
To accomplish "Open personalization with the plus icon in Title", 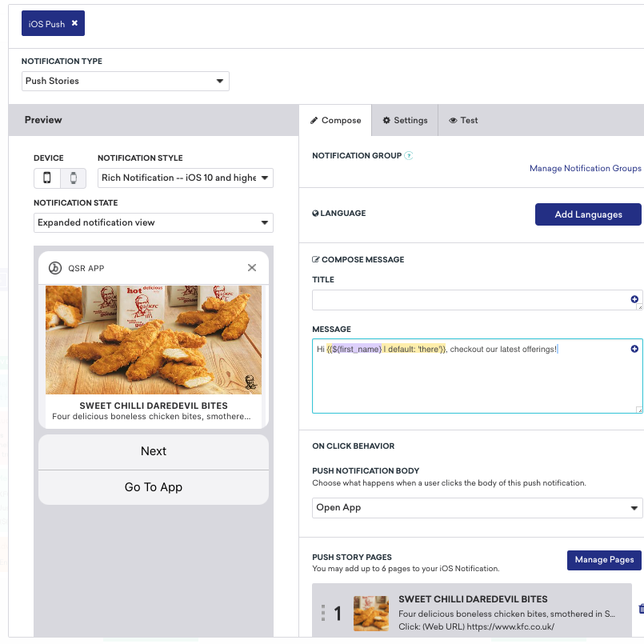I will [634, 299].
